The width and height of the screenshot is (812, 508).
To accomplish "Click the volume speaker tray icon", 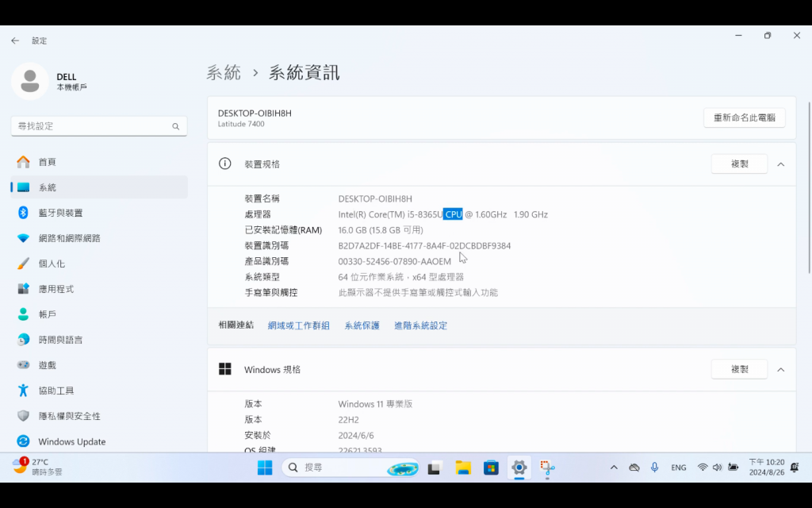I will pos(717,467).
